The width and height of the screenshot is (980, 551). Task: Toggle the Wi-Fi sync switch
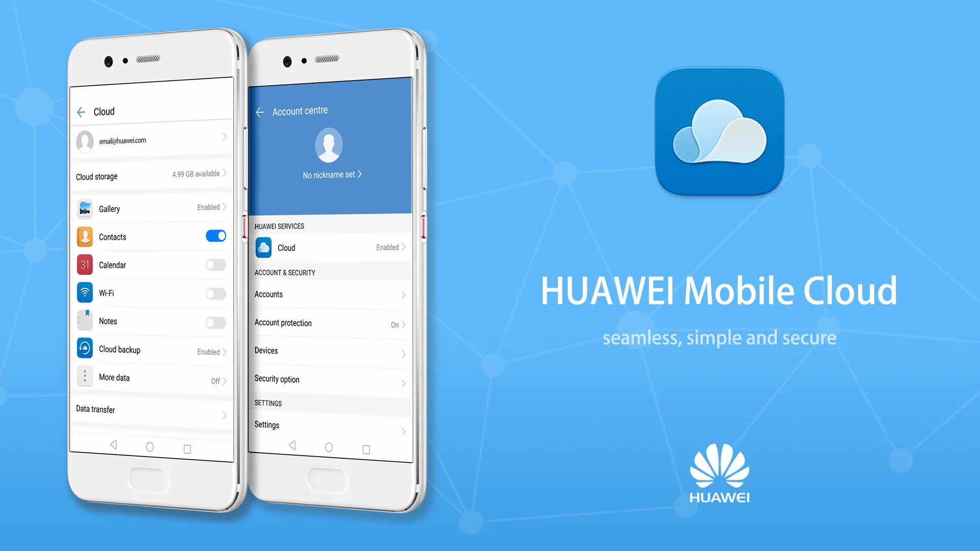[x=215, y=293]
